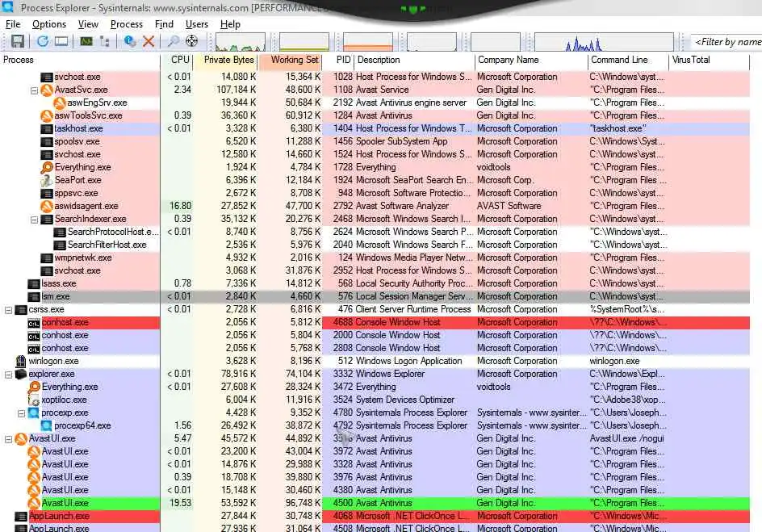Screen dimensions: 762x532
Task: Select the sppsvc.exe process row
Action: [375, 193]
